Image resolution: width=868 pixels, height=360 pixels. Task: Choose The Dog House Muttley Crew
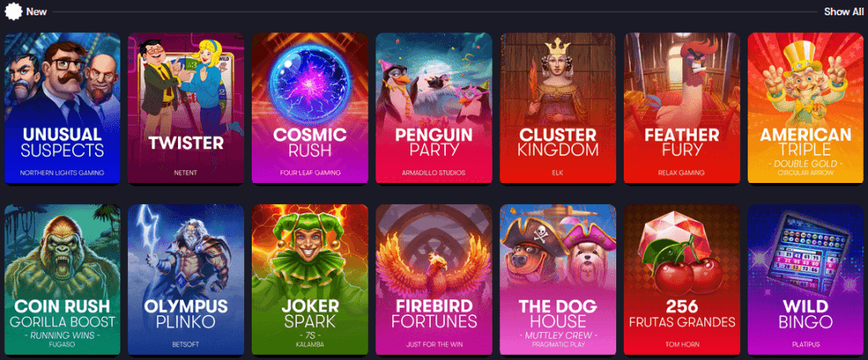pyautogui.click(x=558, y=280)
